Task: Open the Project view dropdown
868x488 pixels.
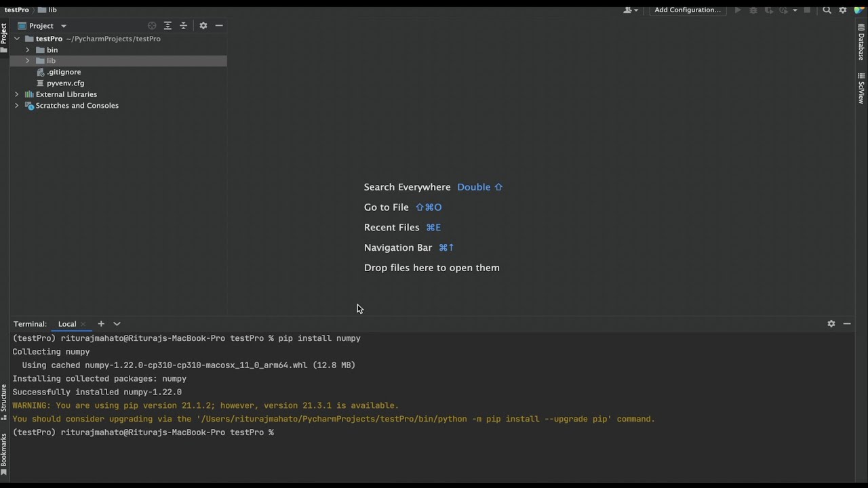Action: (x=43, y=26)
